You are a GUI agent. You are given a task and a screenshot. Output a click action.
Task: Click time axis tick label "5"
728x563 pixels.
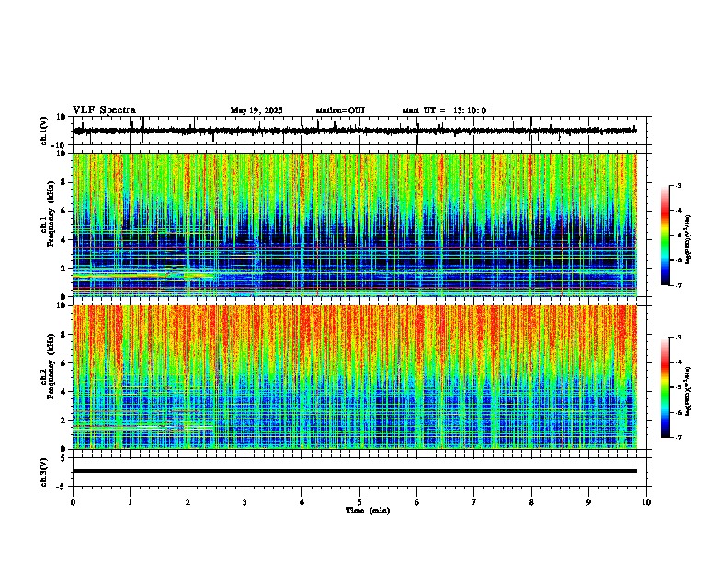[359, 502]
